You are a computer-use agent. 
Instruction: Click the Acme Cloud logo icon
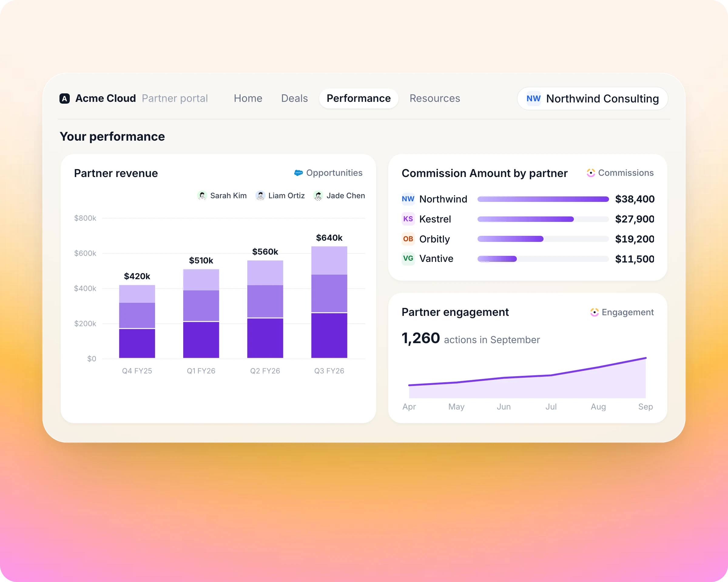[x=65, y=99]
